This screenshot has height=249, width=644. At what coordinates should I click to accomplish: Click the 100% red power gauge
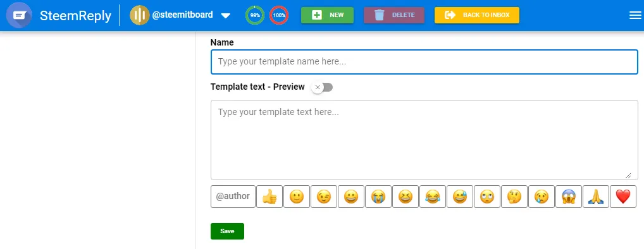pyautogui.click(x=279, y=15)
